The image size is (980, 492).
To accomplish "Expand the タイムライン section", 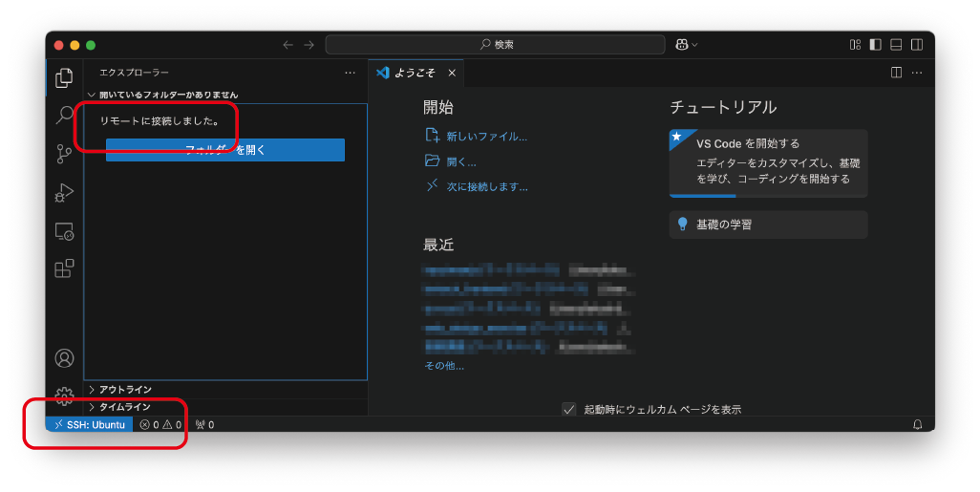I will tap(225, 407).
